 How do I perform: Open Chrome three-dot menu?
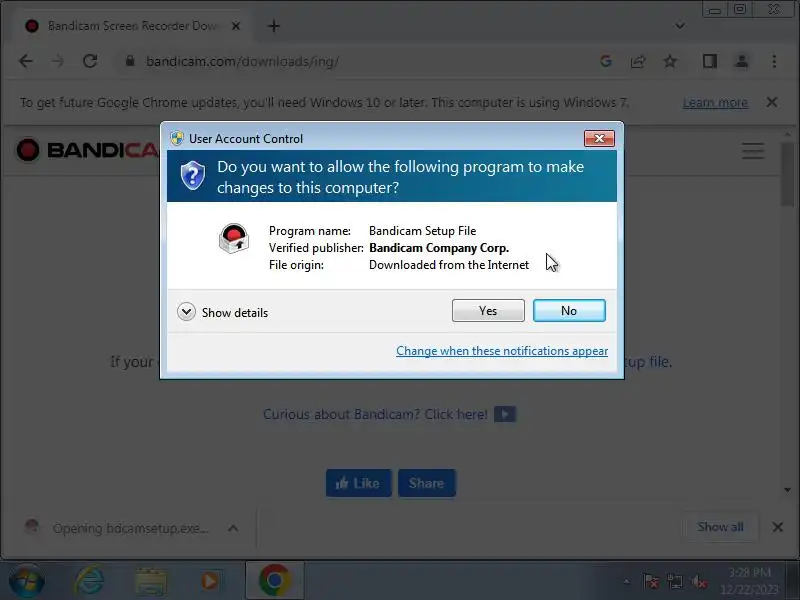tap(774, 62)
